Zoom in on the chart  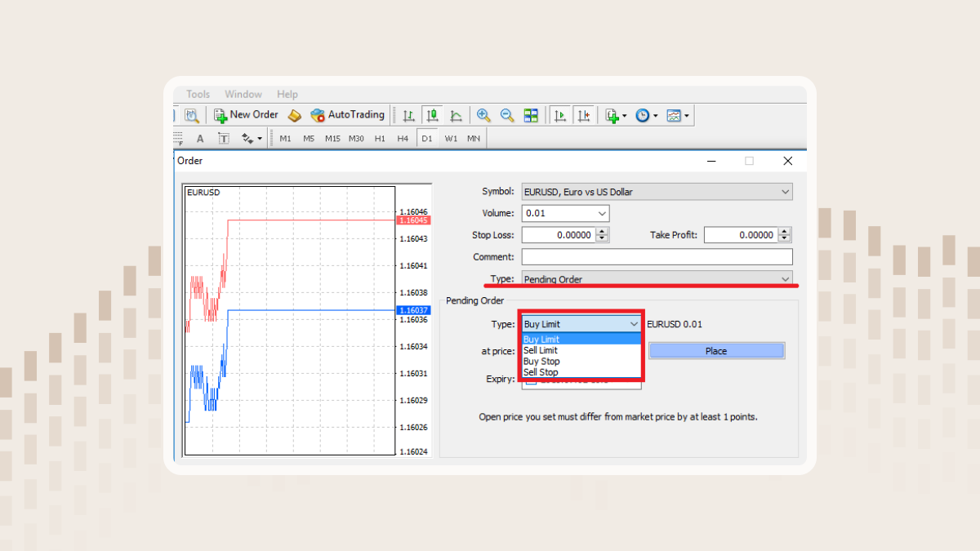[483, 115]
